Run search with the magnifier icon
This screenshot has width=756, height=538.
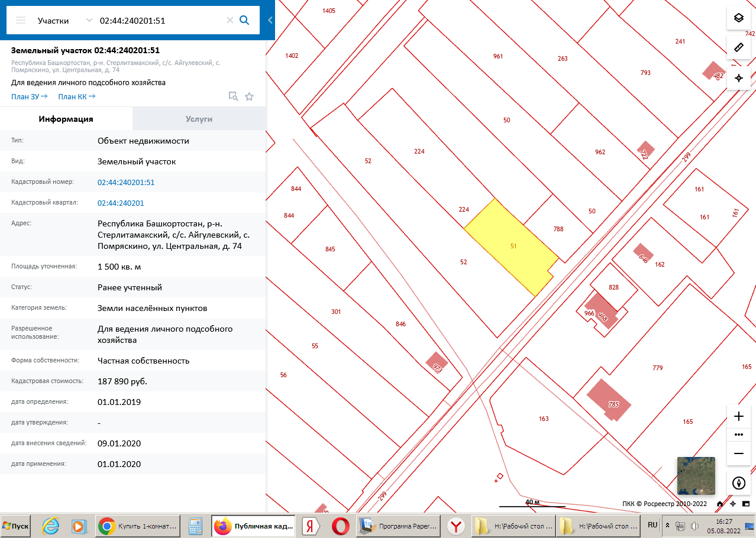point(244,20)
